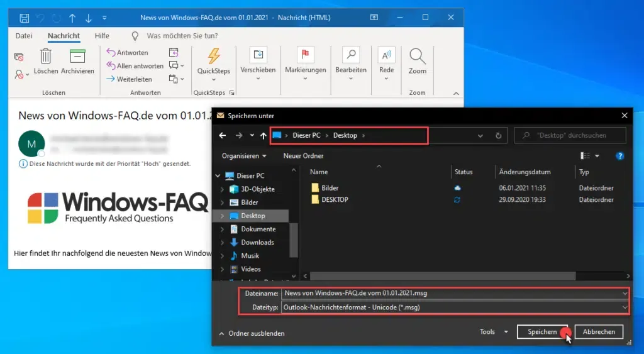Open the view options dropdown arrow
The image size is (644, 354).
pyautogui.click(x=597, y=156)
